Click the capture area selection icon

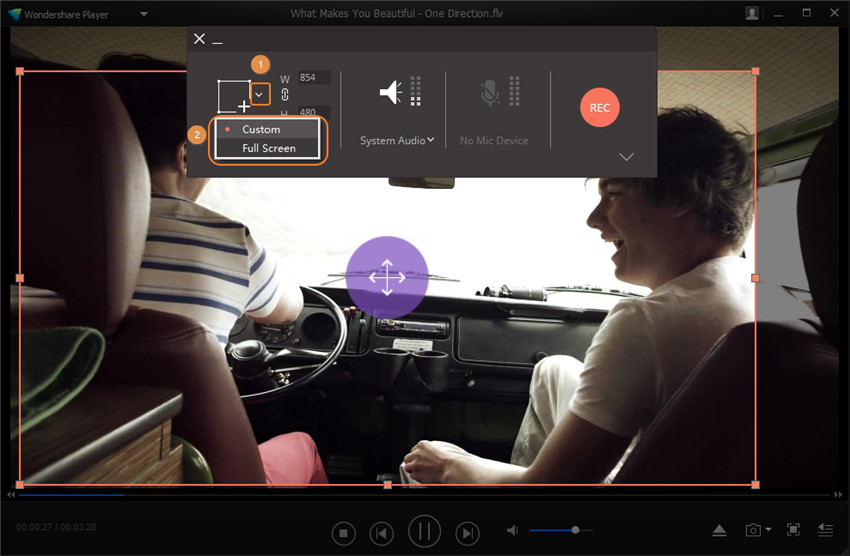(x=234, y=96)
